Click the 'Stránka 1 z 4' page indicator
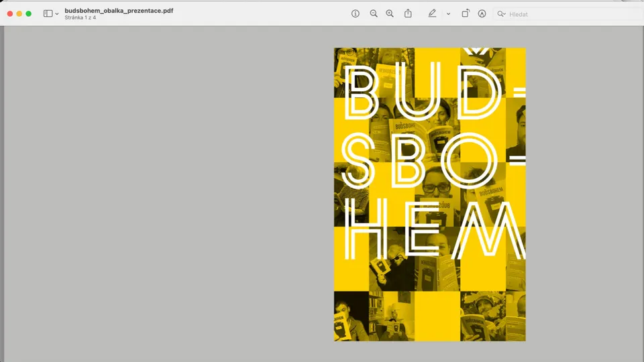The height and width of the screenshot is (362, 644). tap(80, 18)
